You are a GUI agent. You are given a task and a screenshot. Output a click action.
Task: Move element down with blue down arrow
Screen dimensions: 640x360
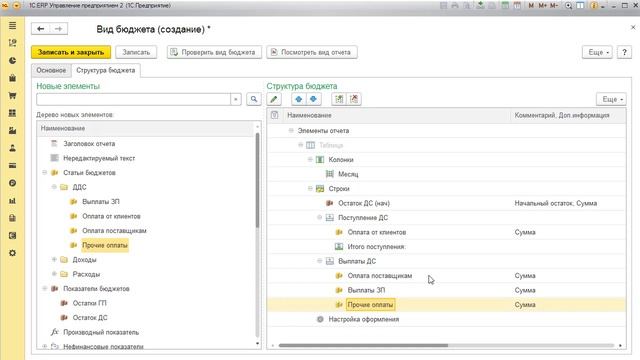click(313, 99)
